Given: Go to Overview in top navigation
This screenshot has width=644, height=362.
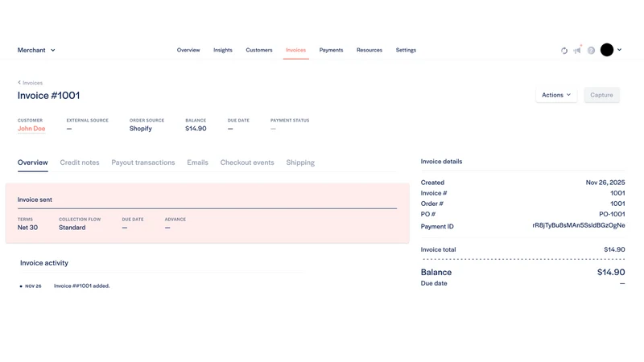Looking at the screenshot, I should tap(188, 50).
